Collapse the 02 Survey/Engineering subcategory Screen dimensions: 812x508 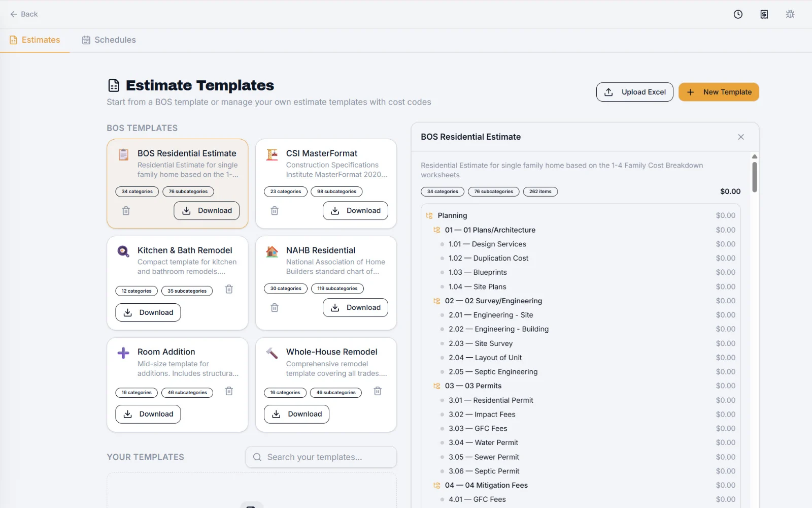pyautogui.click(x=436, y=301)
